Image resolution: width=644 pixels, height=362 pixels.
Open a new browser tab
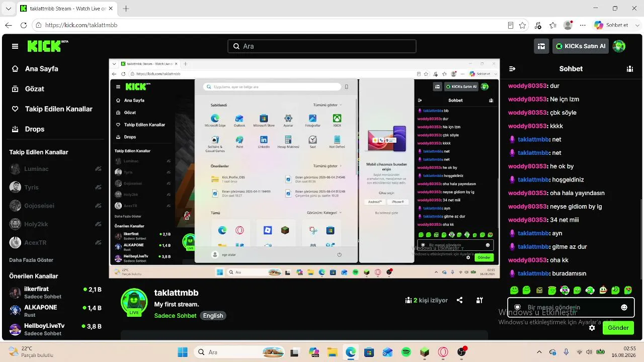[126, 9]
